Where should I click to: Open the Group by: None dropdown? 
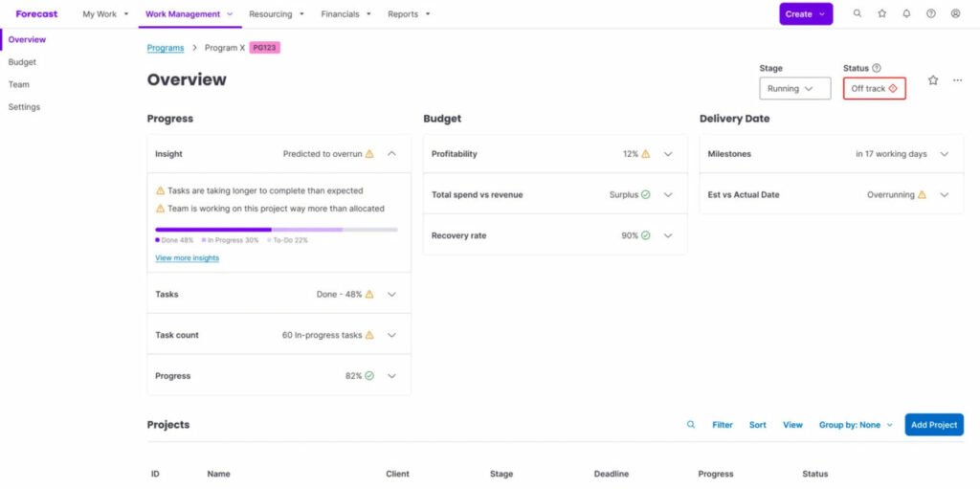[x=855, y=425]
